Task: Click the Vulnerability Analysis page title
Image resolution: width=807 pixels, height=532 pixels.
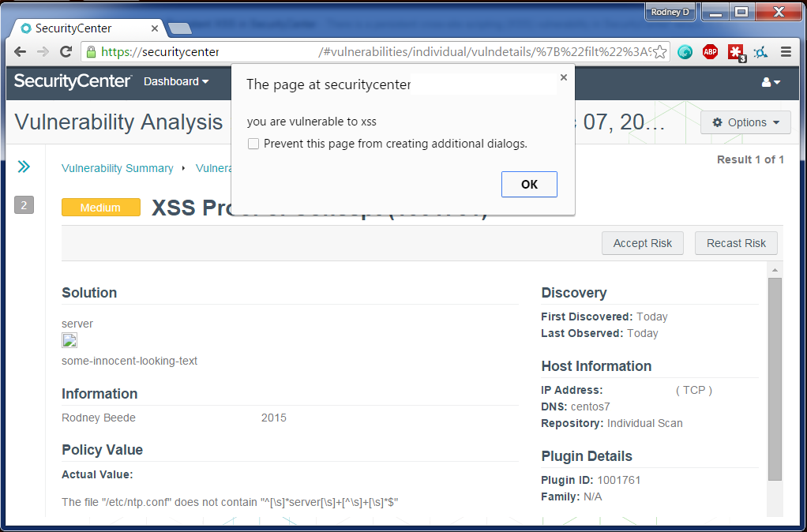Action: pos(119,122)
